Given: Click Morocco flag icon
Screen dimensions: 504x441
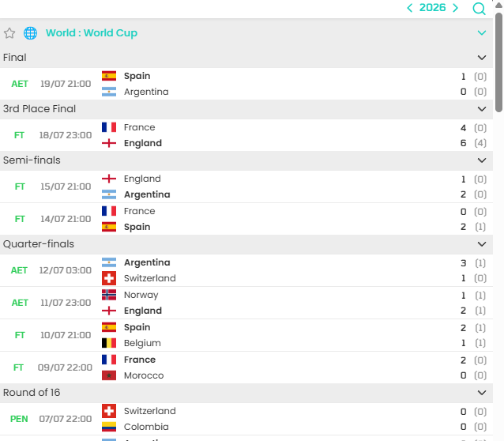Looking at the screenshot, I should click(x=109, y=375).
